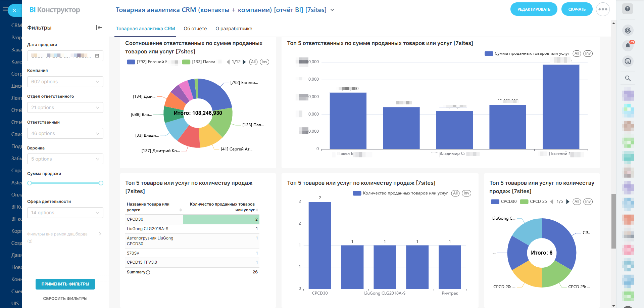Click СКАЧАТЬ button
The width and height of the screenshot is (644, 308).
click(577, 9)
